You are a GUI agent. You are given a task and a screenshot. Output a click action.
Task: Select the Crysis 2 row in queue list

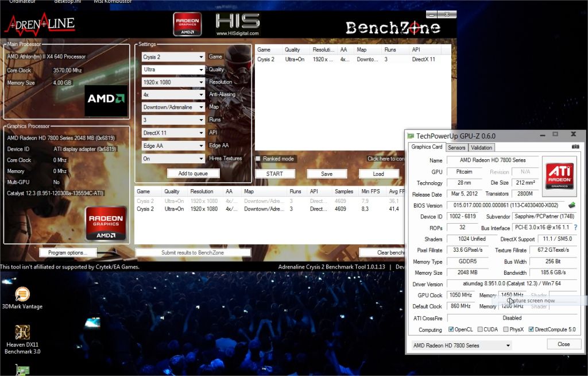click(353, 59)
